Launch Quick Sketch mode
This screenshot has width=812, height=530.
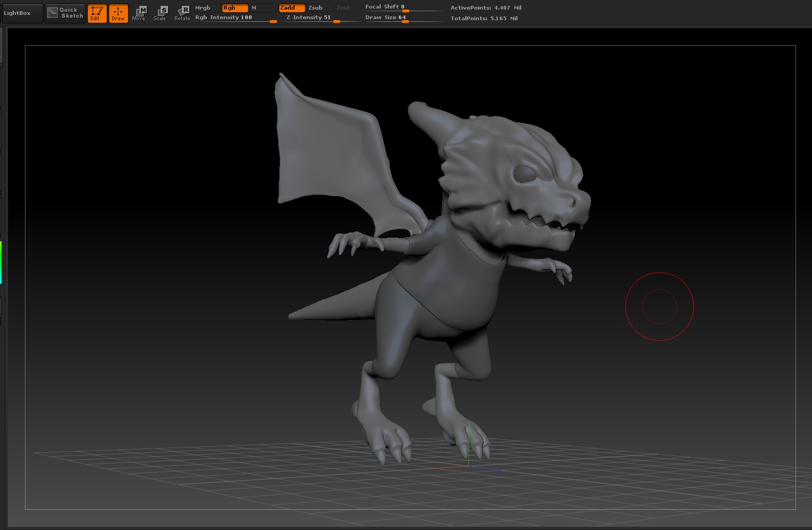pos(65,13)
